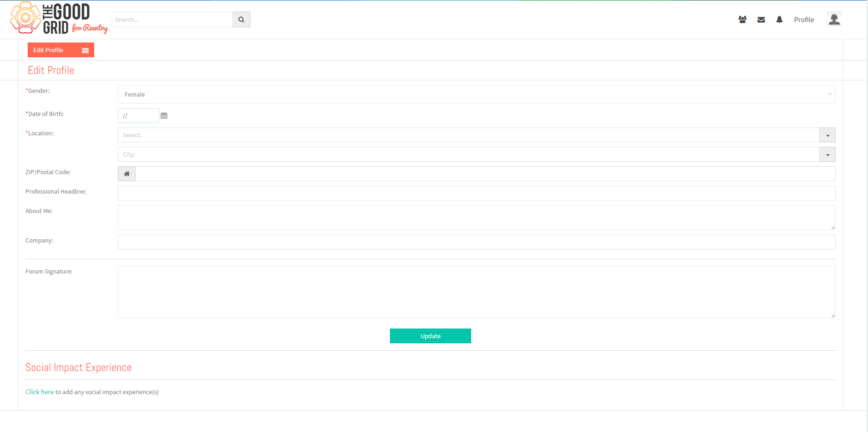Viewport: 868px width, 432px height.
Task: Click into the About Me textarea
Action: click(x=477, y=218)
